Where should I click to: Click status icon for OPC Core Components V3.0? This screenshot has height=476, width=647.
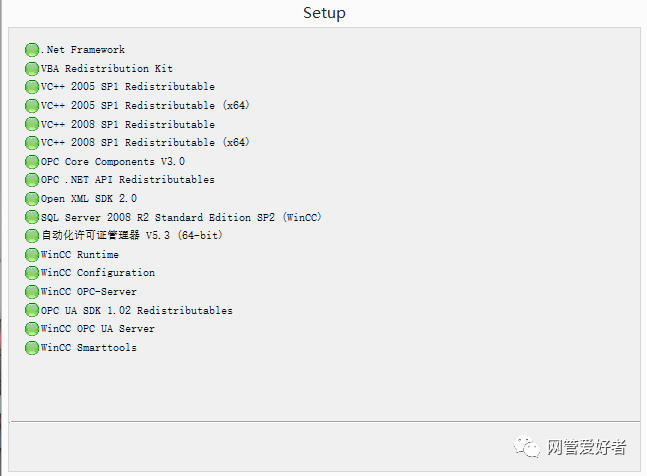pos(33,162)
